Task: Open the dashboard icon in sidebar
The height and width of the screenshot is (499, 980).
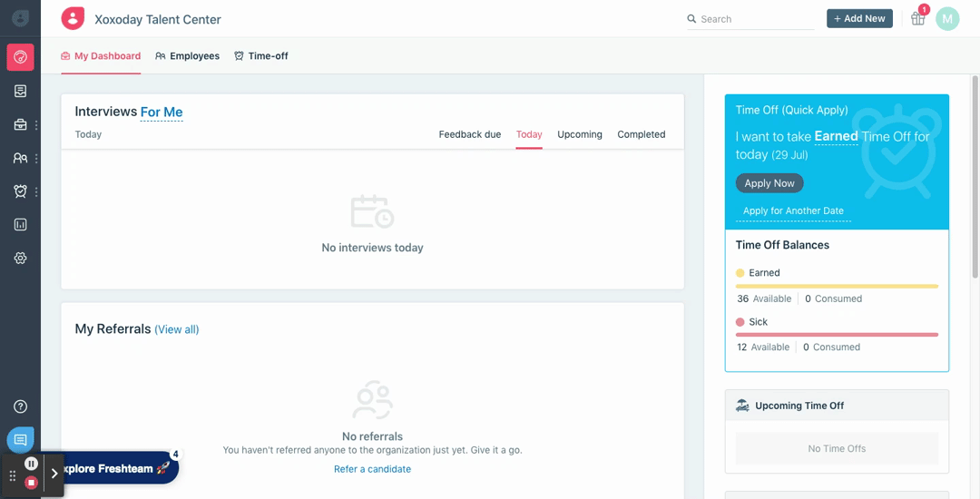Action: click(20, 57)
